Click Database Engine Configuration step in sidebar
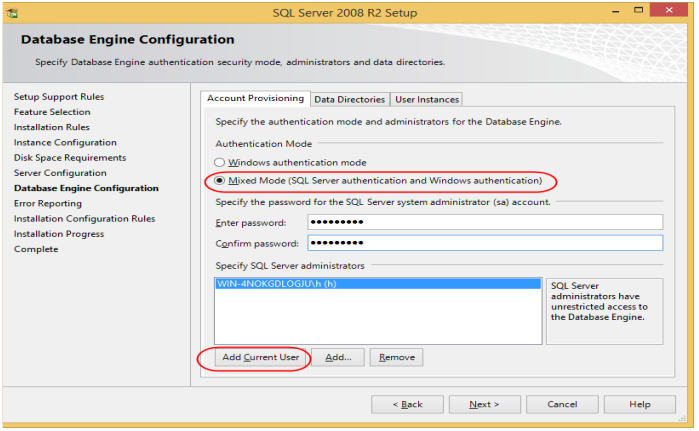This screenshot has height=431, width=699. pyautogui.click(x=86, y=188)
